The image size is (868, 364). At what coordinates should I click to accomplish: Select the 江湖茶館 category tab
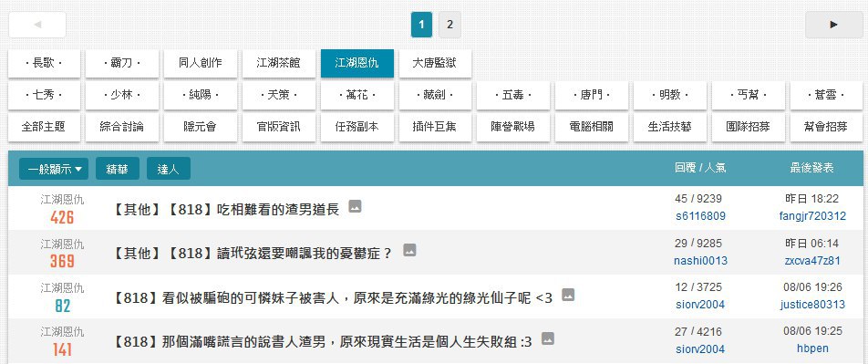(278, 63)
